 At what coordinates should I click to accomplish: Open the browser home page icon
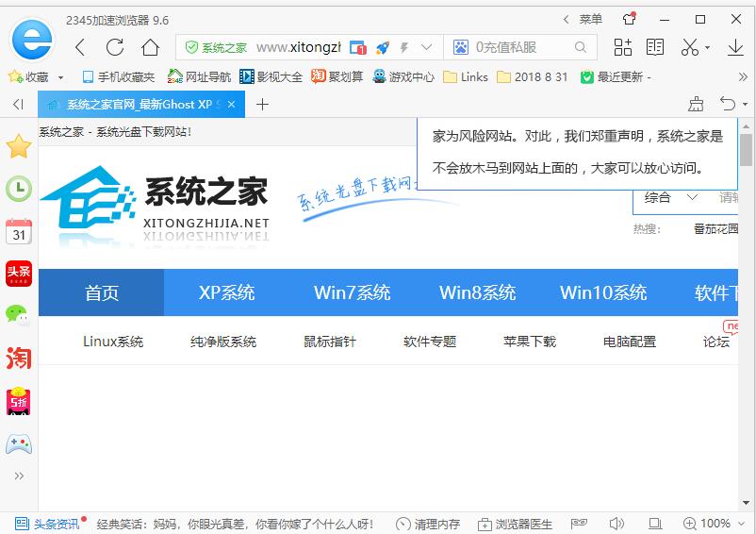150,47
